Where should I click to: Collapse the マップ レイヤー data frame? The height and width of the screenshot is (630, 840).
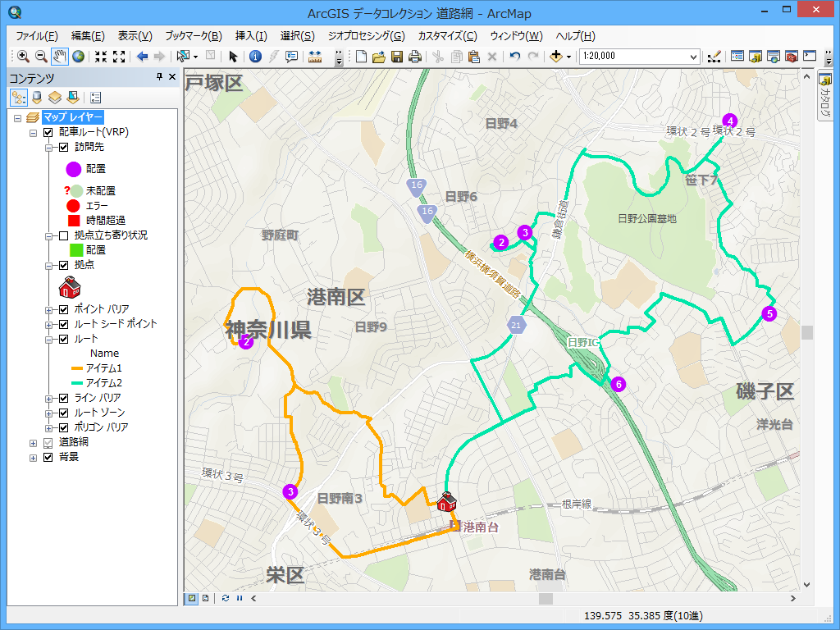(x=18, y=118)
